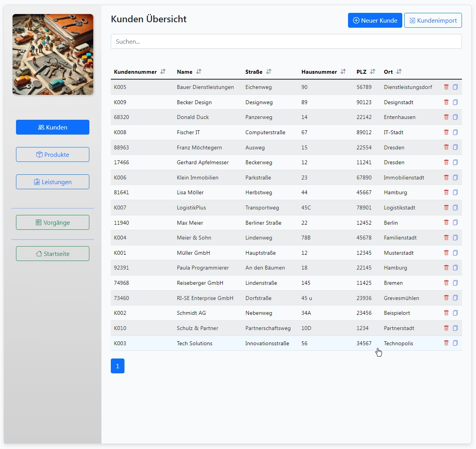Start the Kundenimport
This screenshot has width=476, height=449.
433,20
